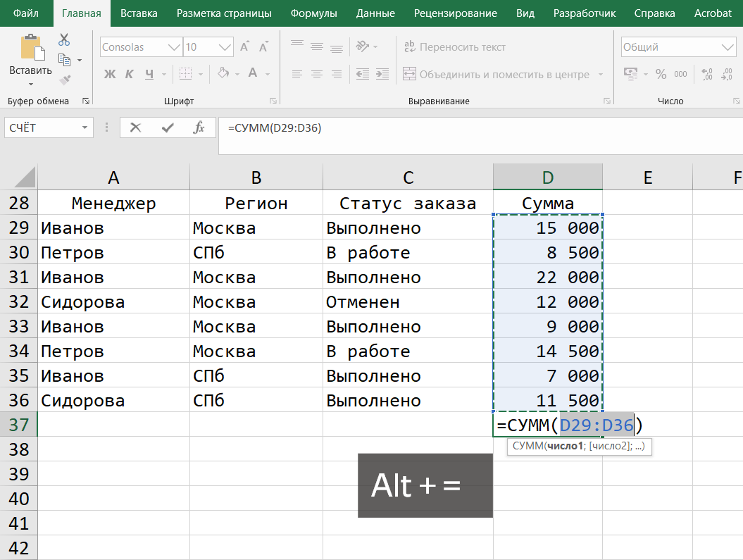Click the Сидорова cell in row 36
The width and height of the screenshot is (743, 560).
pyautogui.click(x=113, y=400)
